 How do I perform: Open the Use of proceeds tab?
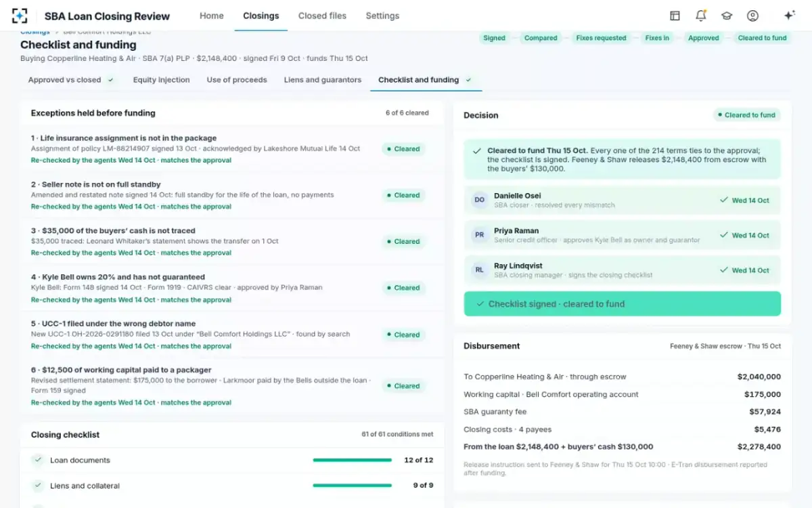[237, 80]
